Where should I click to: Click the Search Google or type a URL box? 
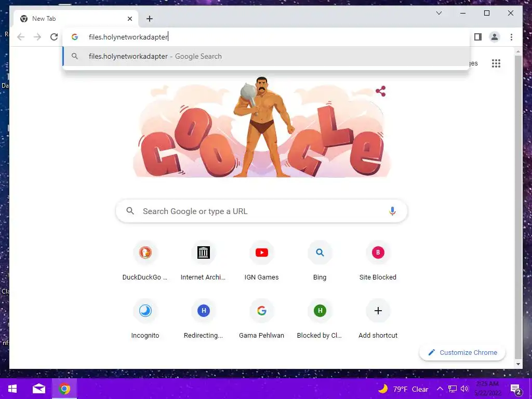point(262,211)
